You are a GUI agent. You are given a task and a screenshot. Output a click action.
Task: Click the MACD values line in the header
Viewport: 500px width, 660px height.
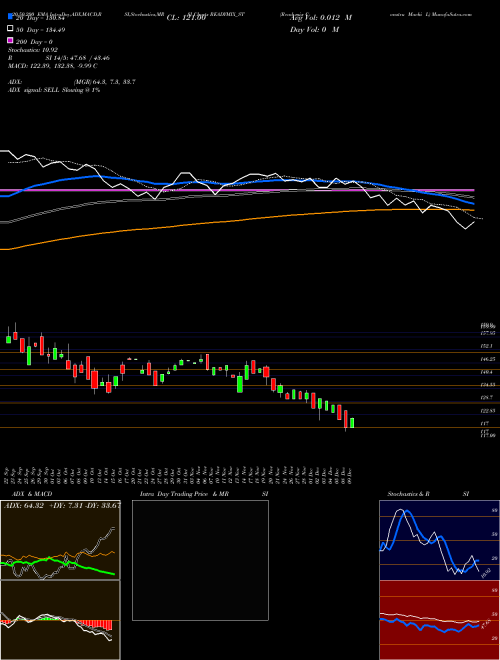click(x=53, y=66)
